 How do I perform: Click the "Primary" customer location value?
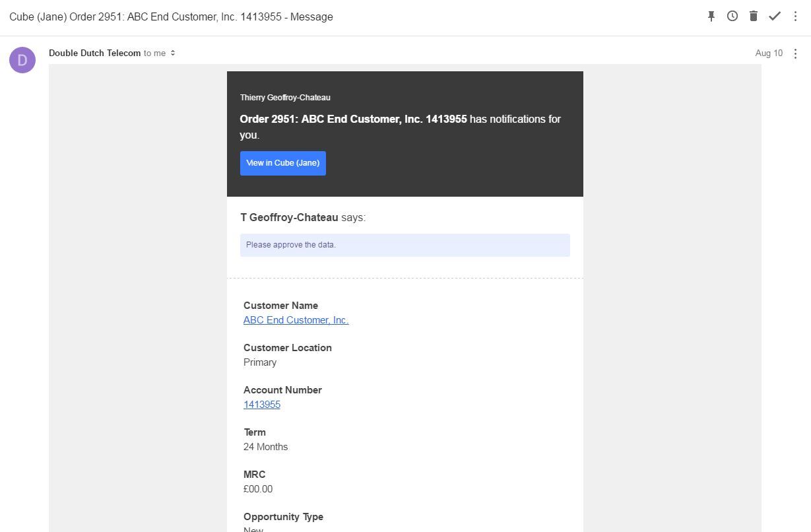260,362
